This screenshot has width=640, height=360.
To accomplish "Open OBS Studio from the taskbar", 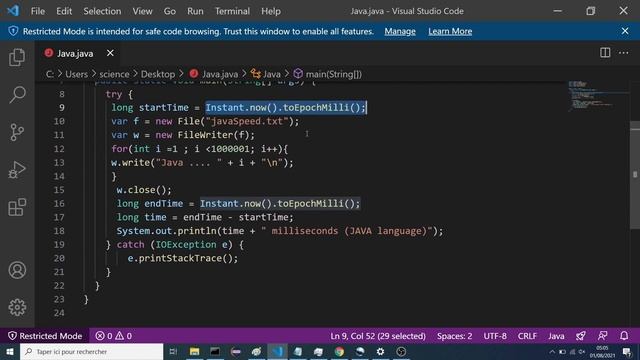I will [x=401, y=351].
